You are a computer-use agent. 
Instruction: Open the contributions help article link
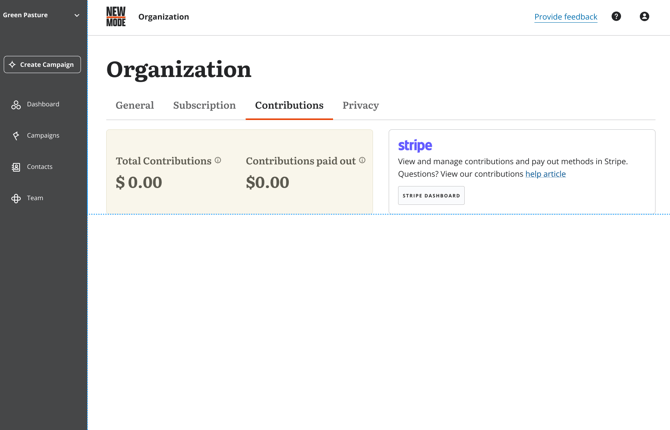click(545, 174)
